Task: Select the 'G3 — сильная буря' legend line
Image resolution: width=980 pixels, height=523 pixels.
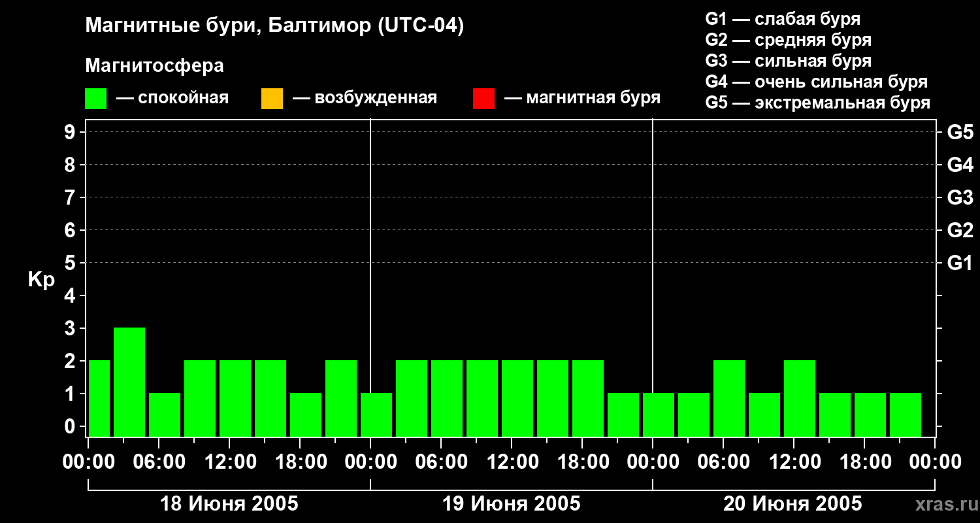Action: coord(788,61)
